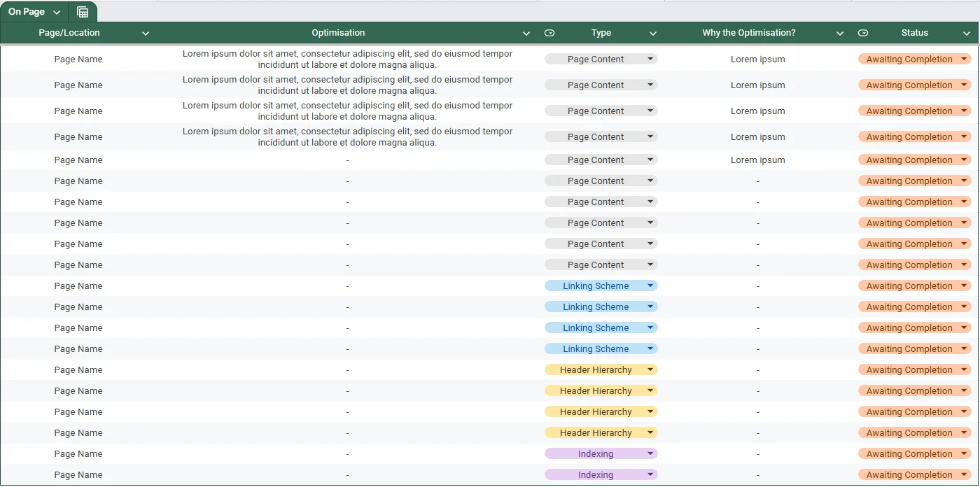Screen dimensions: 980x487
Task: Open the Optimisation column header chevron
Action: click(x=526, y=34)
